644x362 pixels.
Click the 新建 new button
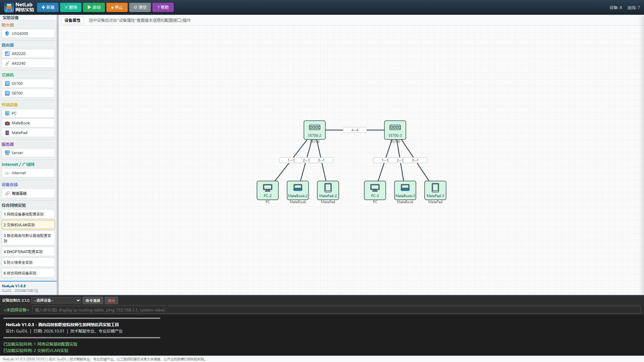point(48,7)
